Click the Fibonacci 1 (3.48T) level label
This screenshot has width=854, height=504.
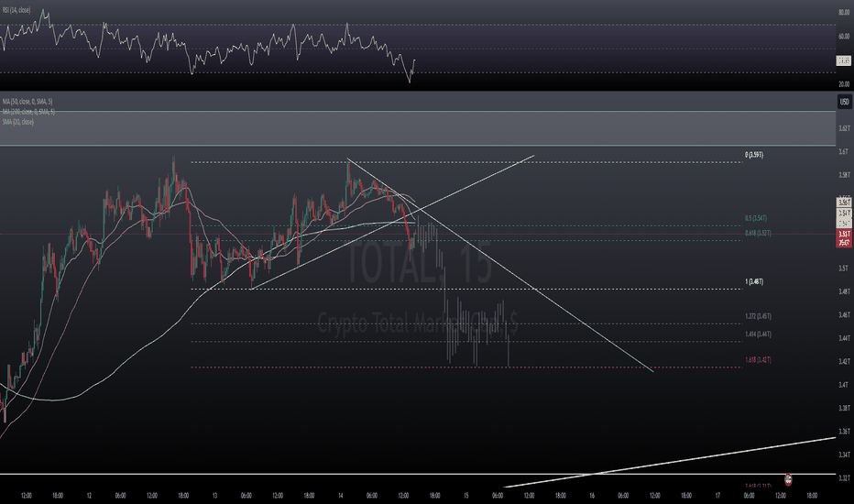point(754,281)
